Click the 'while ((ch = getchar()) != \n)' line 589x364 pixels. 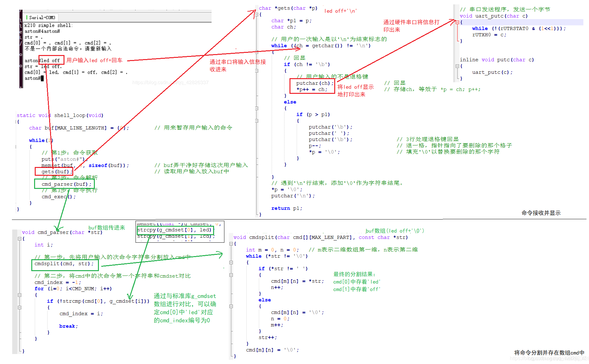coord(321,46)
